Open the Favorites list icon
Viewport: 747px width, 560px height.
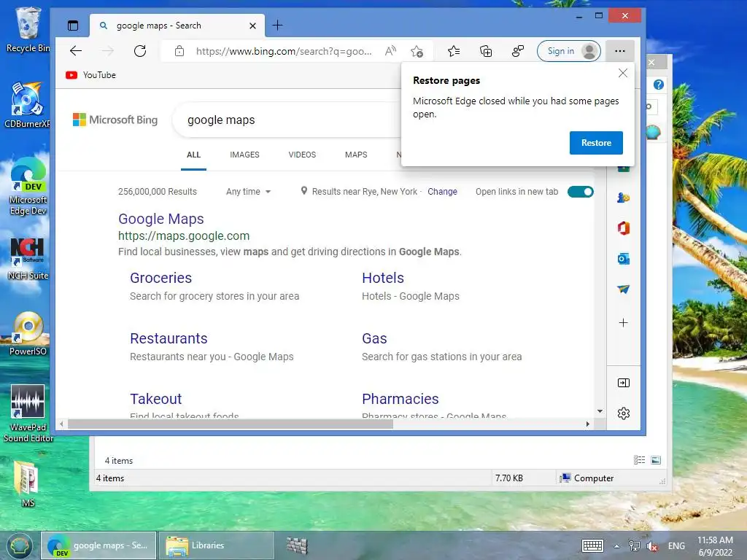click(x=454, y=51)
